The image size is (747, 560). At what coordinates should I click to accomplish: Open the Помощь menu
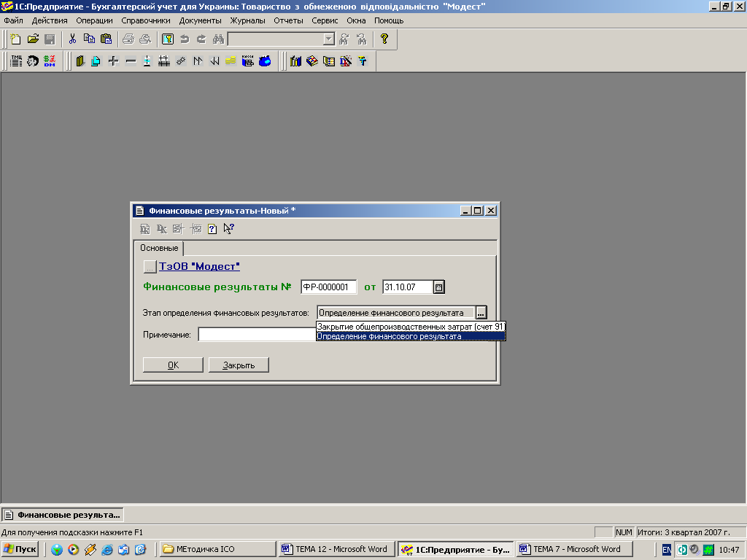click(x=389, y=20)
